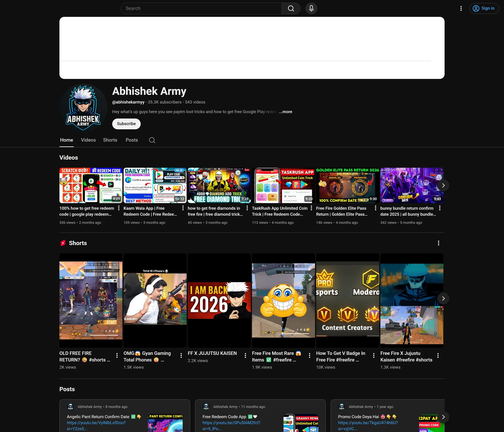This screenshot has height=432, width=504.
Task: Activate voice search microphone icon
Action: pyautogui.click(x=311, y=8)
